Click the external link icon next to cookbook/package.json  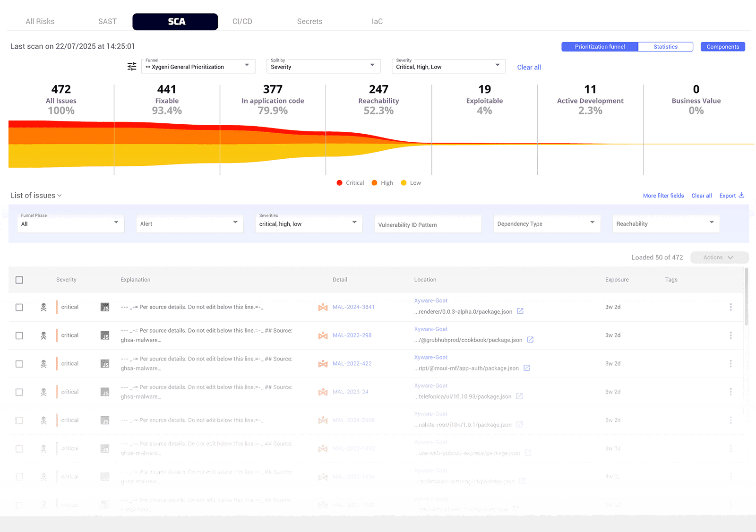531,340
